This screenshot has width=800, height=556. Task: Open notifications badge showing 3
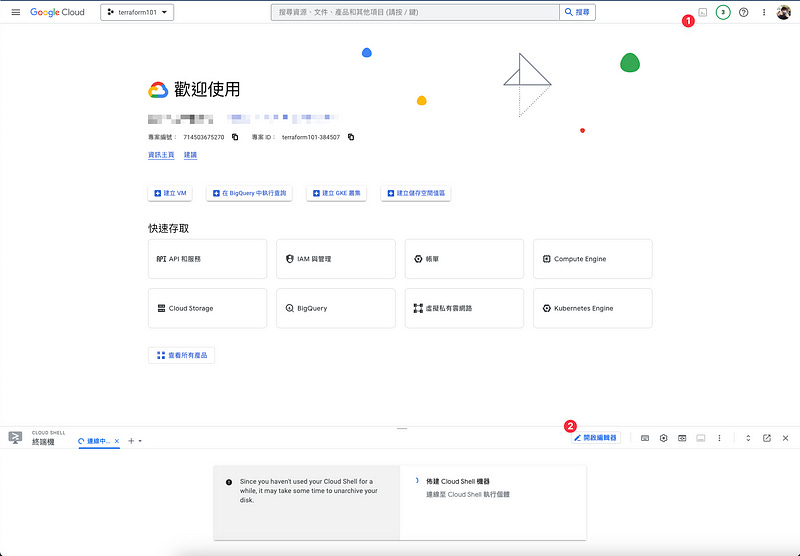point(723,12)
